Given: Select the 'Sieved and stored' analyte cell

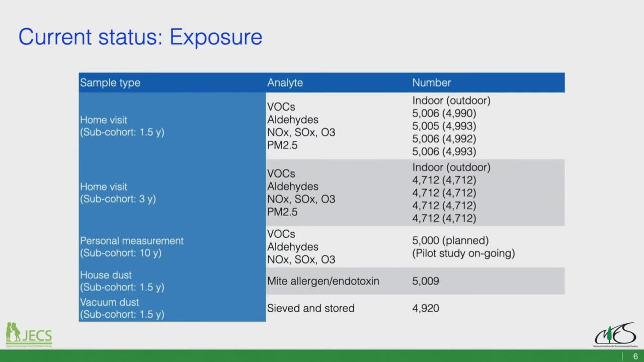Looking at the screenshot, I should pos(310,308).
